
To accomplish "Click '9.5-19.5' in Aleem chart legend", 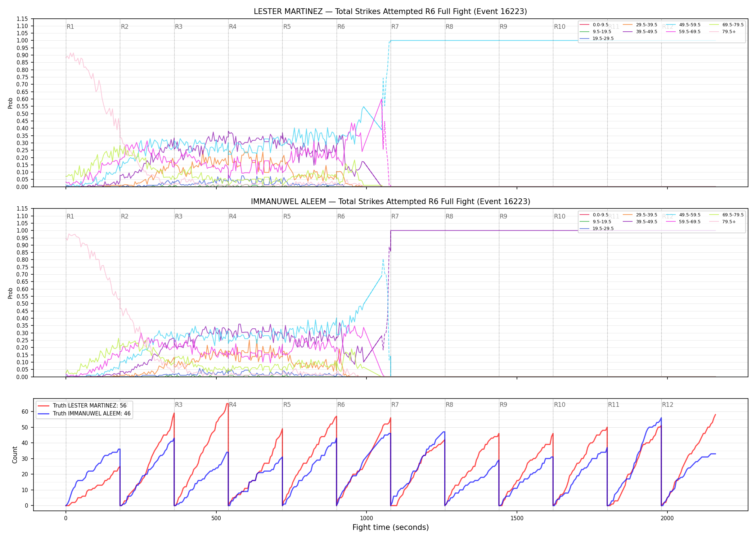I will [602, 222].
